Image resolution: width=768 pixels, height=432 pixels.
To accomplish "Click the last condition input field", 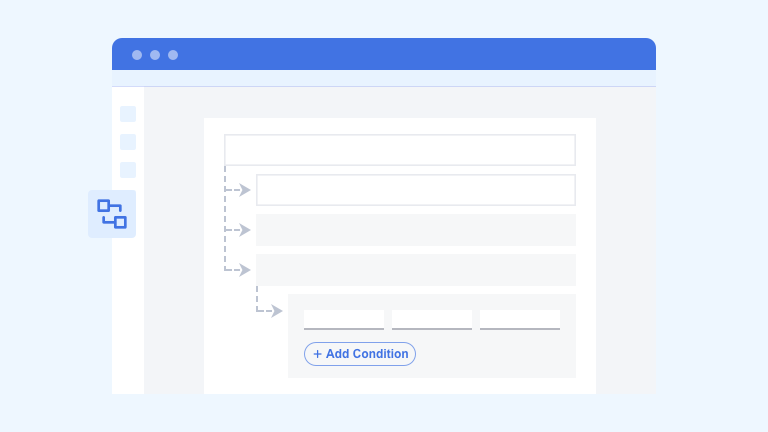I will pos(520,319).
